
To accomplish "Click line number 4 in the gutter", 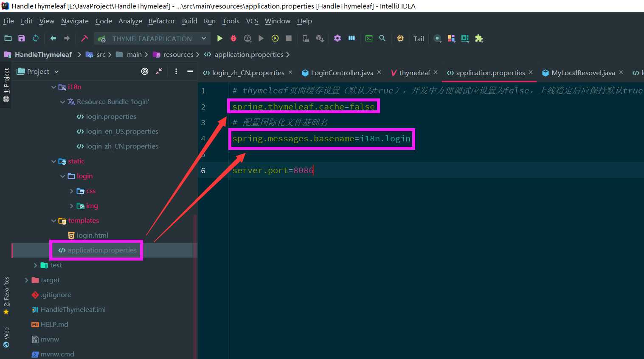I will (203, 139).
